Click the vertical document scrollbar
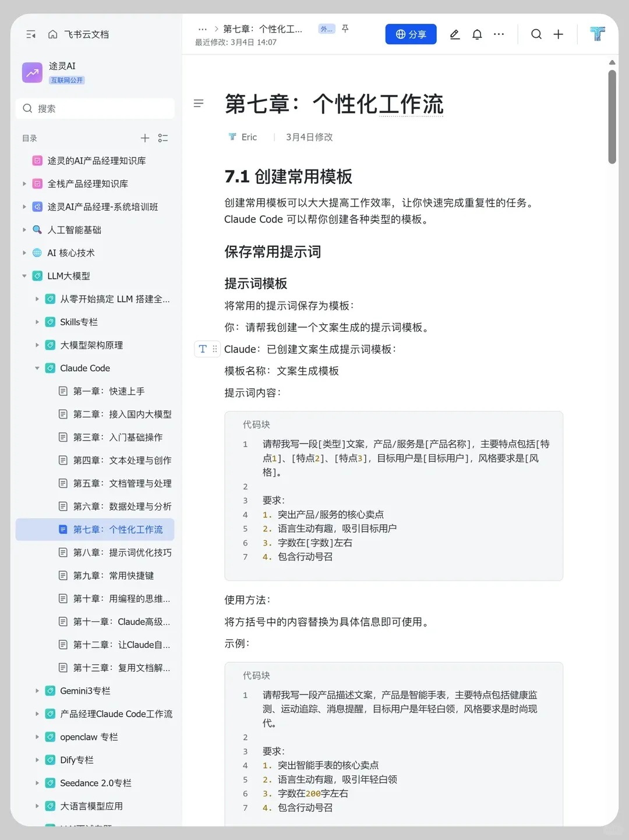Image resolution: width=629 pixels, height=840 pixels. [612, 116]
